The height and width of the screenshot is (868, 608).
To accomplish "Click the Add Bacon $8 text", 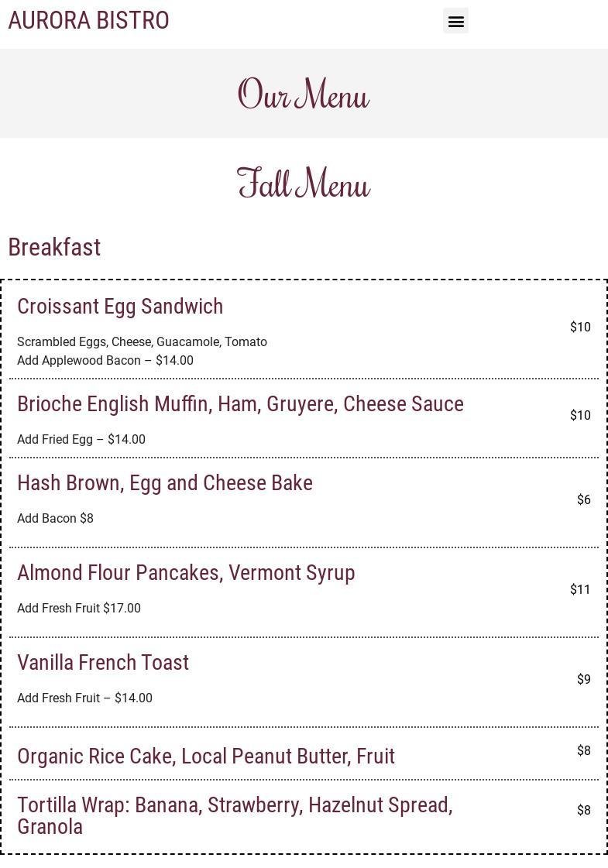I will pyautogui.click(x=55, y=518).
